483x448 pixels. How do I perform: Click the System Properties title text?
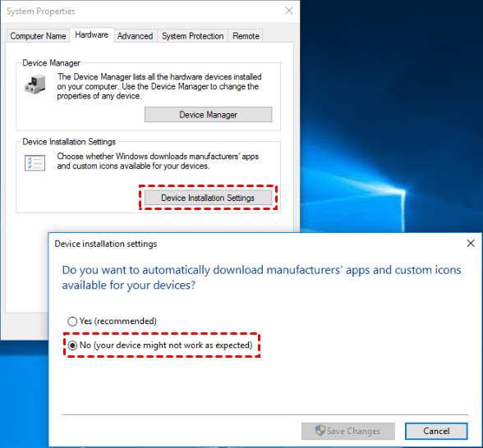(41, 11)
